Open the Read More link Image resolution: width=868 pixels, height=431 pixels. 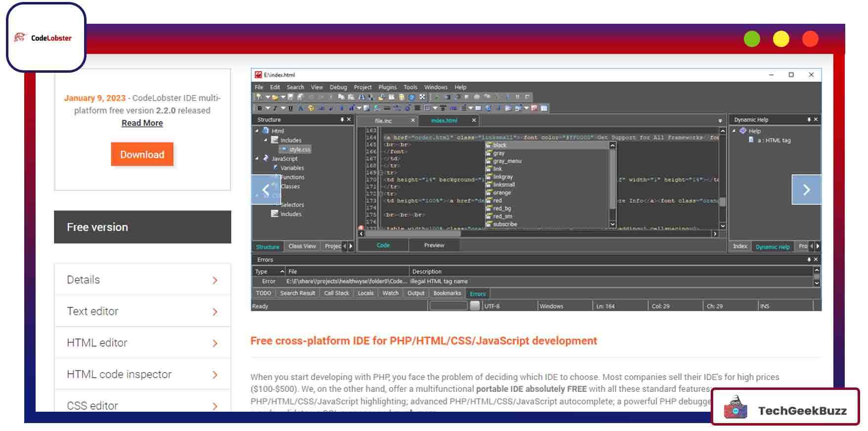(142, 123)
